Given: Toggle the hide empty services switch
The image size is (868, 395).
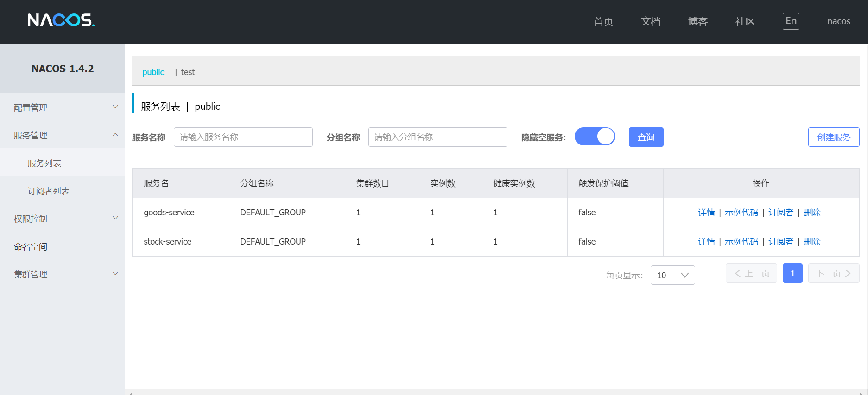Looking at the screenshot, I should coord(595,137).
